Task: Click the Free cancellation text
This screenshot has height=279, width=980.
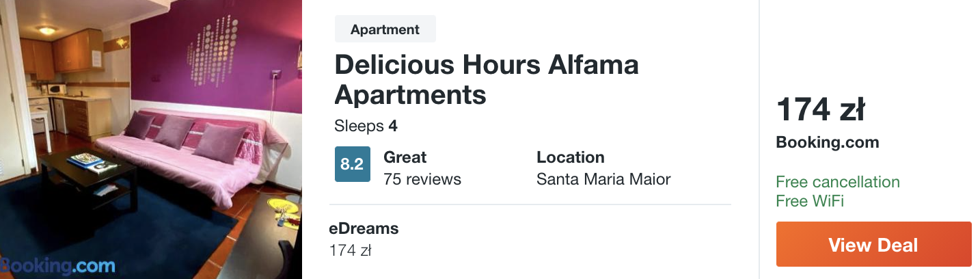Action: click(837, 182)
